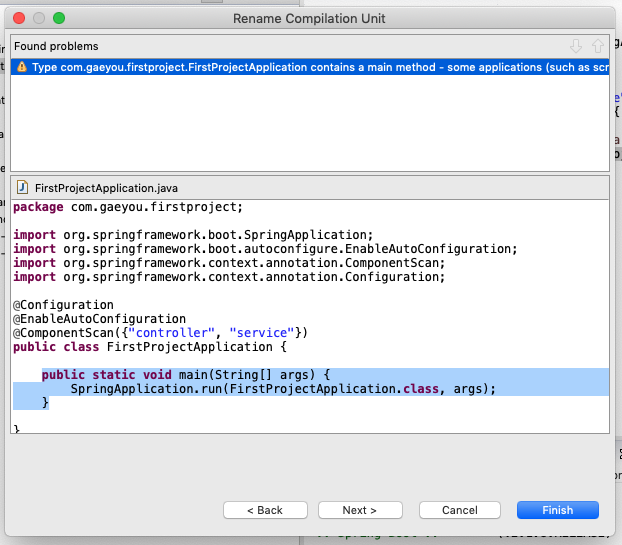Click import annotation.Configuration line
Viewport: 622px width, 545px height.
[229, 276]
